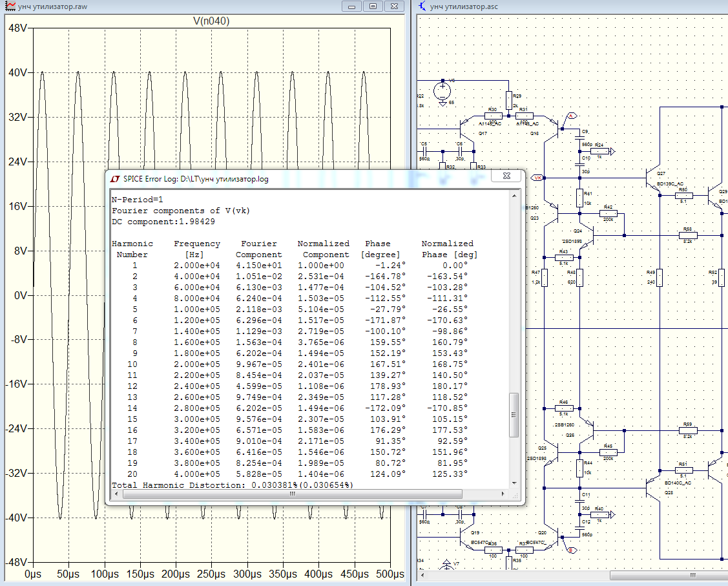Image resolution: width=728 pixels, height=586 pixels.
Task: Click error log scrollbar down arrow
Action: coord(514,483)
